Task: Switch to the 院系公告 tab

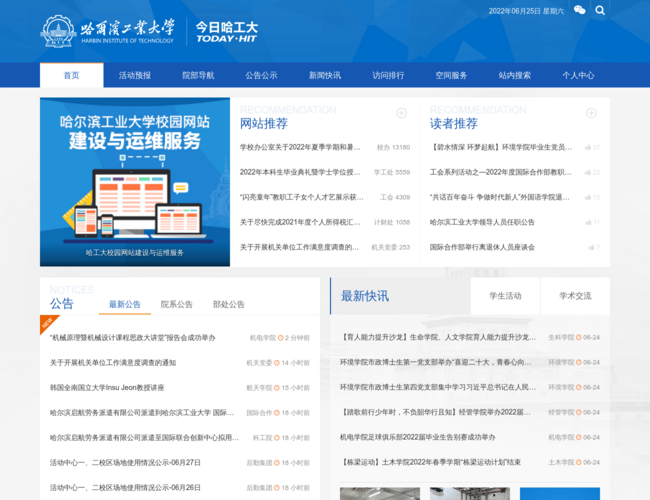Action: (177, 304)
